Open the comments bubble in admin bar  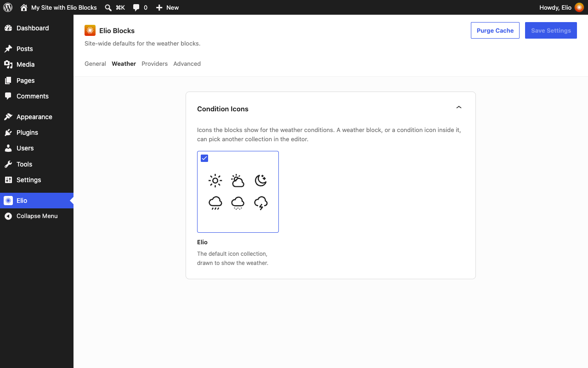(x=136, y=7)
